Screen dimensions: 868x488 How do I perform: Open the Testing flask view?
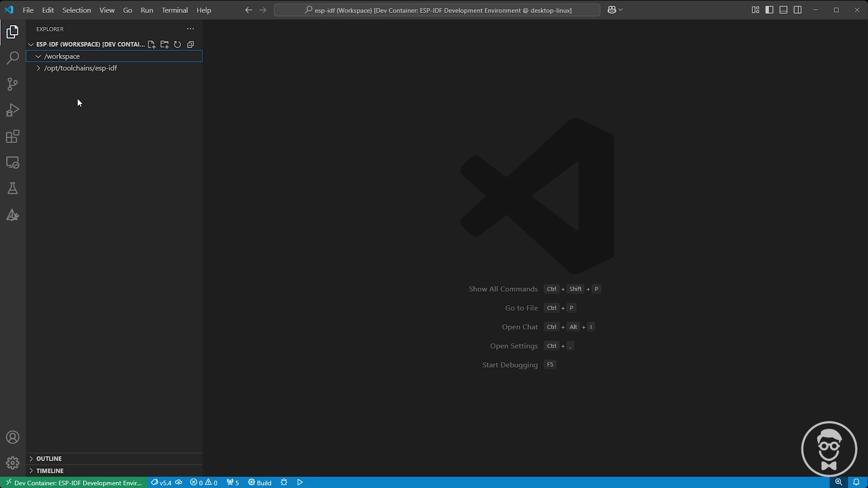(13, 188)
